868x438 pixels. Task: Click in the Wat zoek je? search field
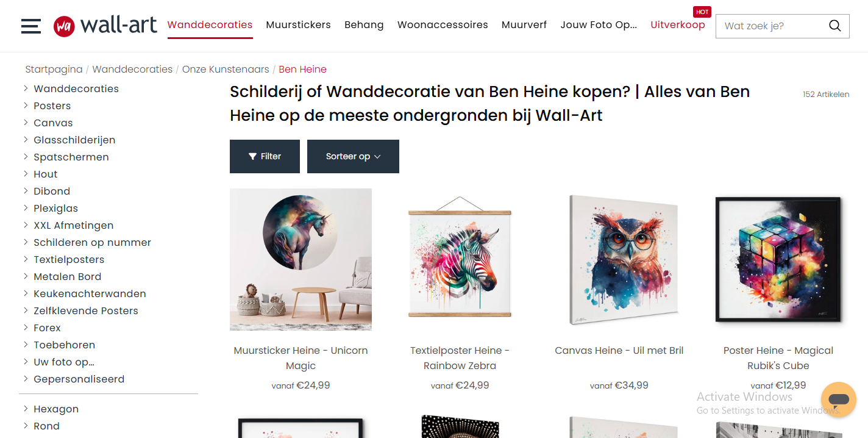point(771,26)
